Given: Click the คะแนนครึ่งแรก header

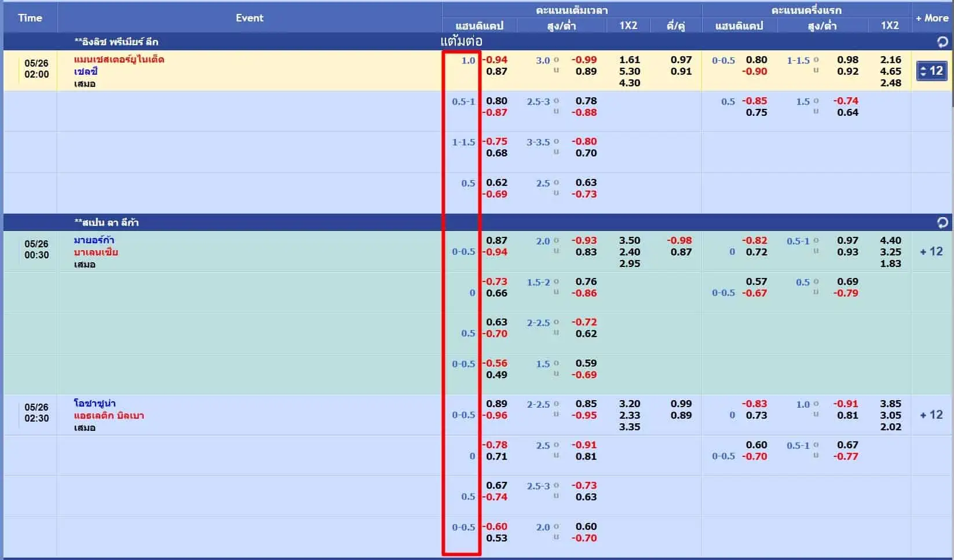Looking at the screenshot, I should coord(806,10).
